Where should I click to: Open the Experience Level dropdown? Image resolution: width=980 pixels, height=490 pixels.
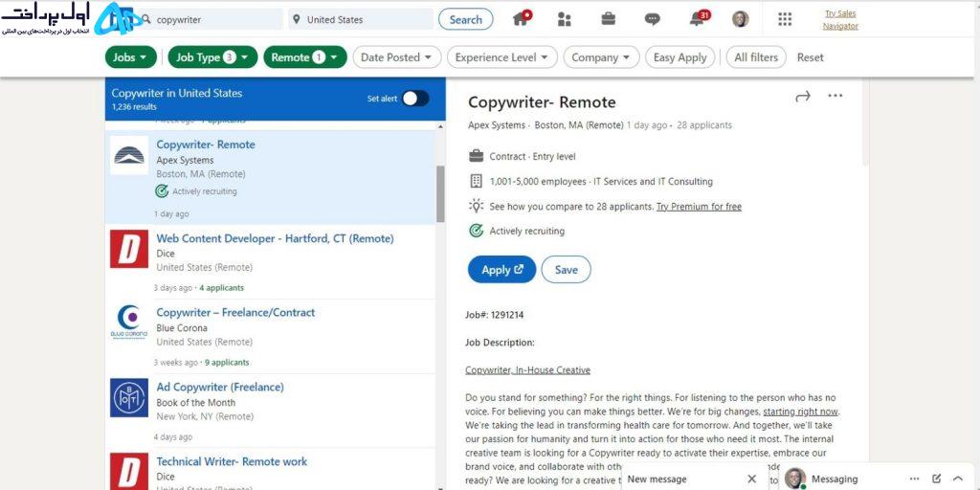click(501, 56)
